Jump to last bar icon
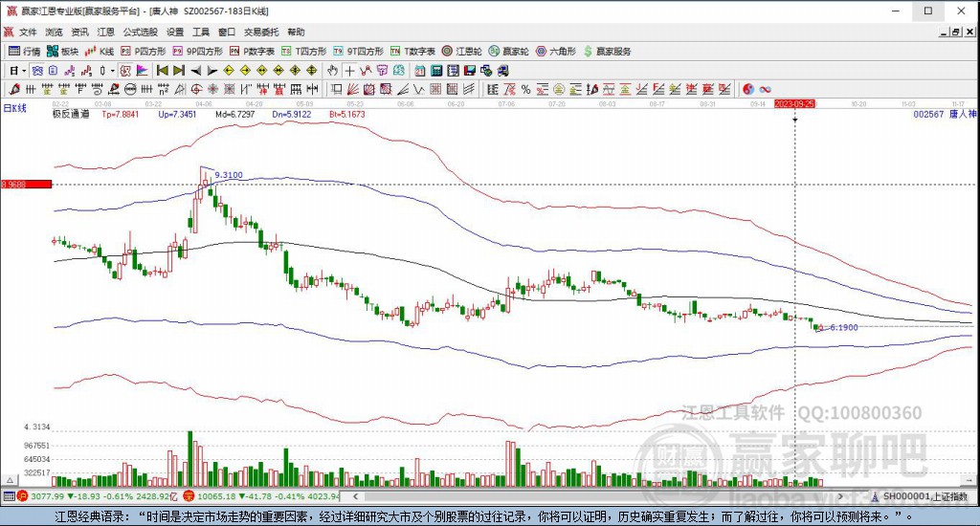 click(x=178, y=71)
